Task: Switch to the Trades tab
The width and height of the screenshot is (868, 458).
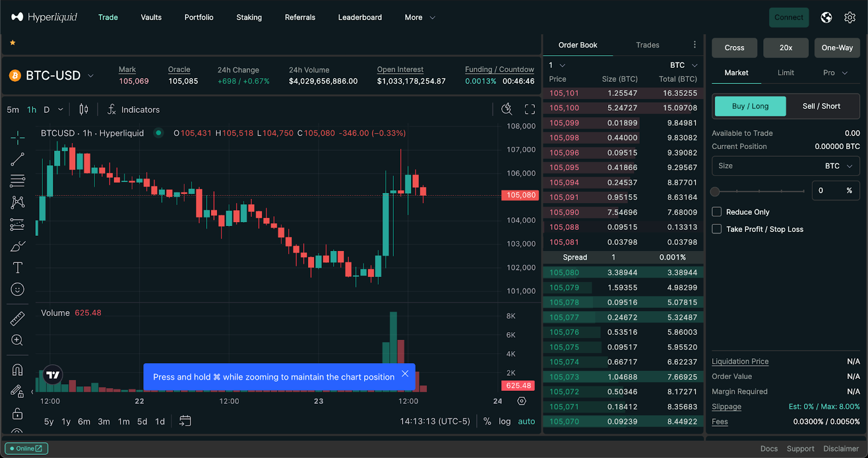Action: pos(648,45)
